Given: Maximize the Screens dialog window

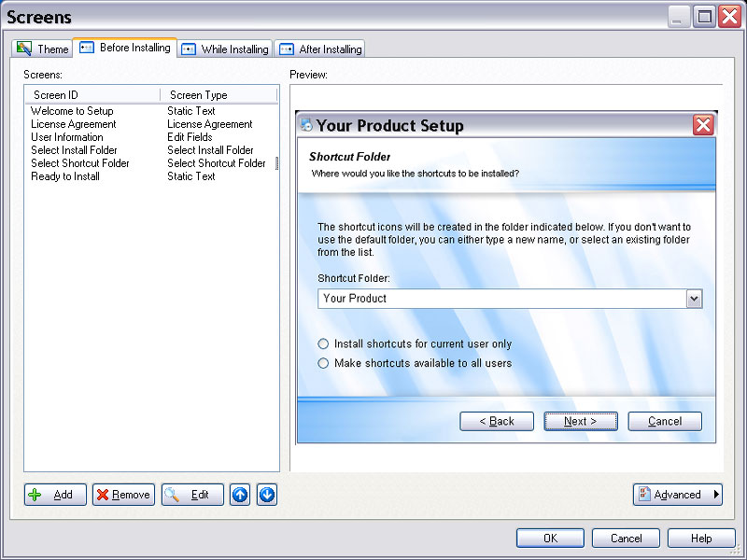Looking at the screenshot, I should [x=704, y=17].
